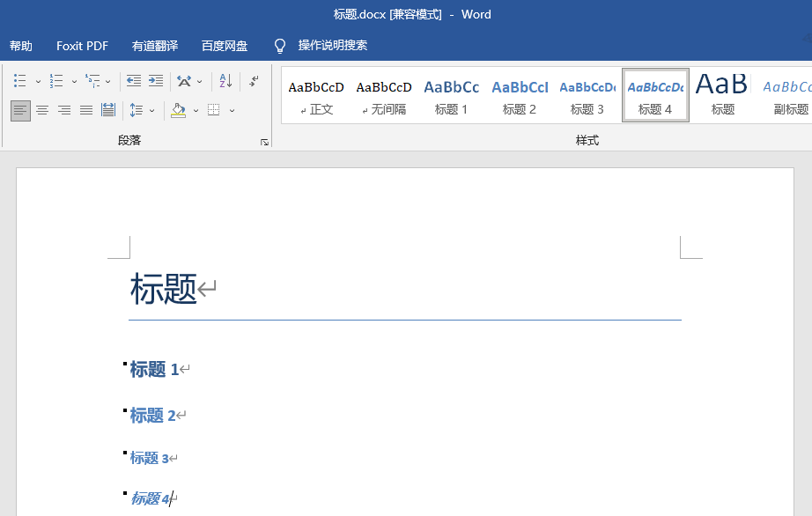Open the bulleted list icon
Viewport: 812px width, 516px height.
click(x=18, y=80)
